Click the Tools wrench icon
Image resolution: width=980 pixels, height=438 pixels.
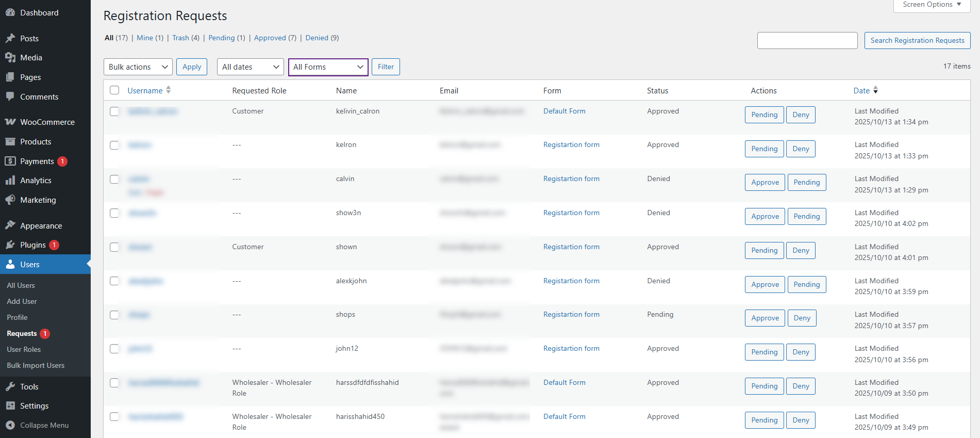(x=10, y=387)
